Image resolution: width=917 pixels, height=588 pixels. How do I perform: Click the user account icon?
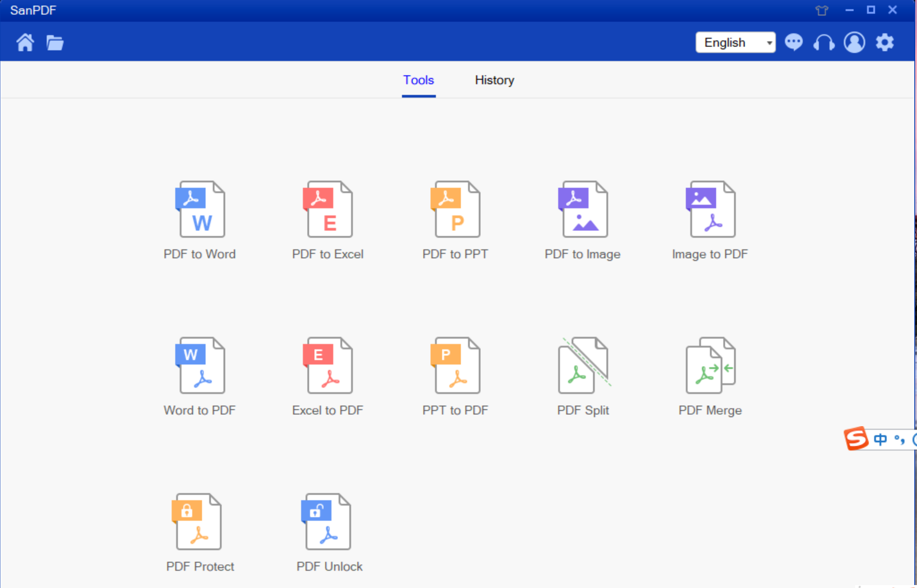[x=855, y=42]
